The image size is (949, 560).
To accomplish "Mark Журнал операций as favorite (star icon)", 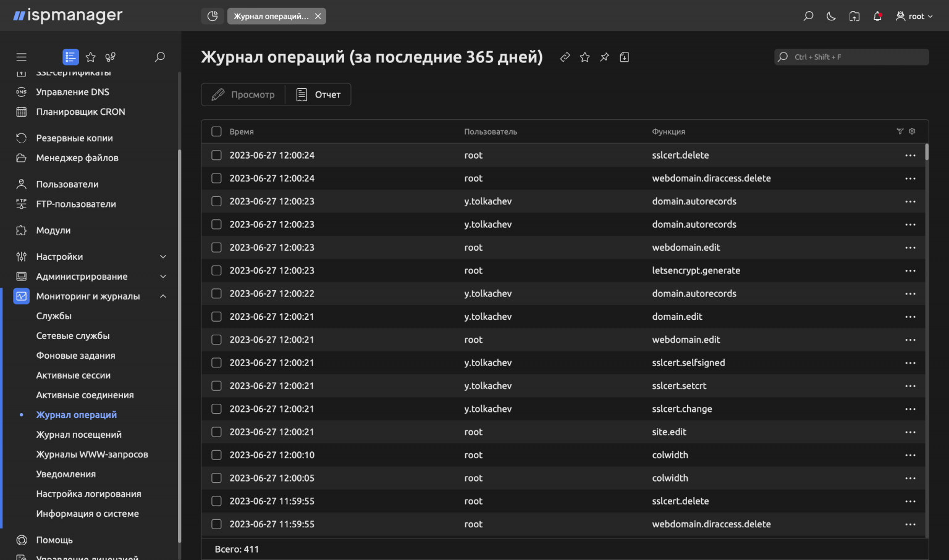I will tap(584, 56).
